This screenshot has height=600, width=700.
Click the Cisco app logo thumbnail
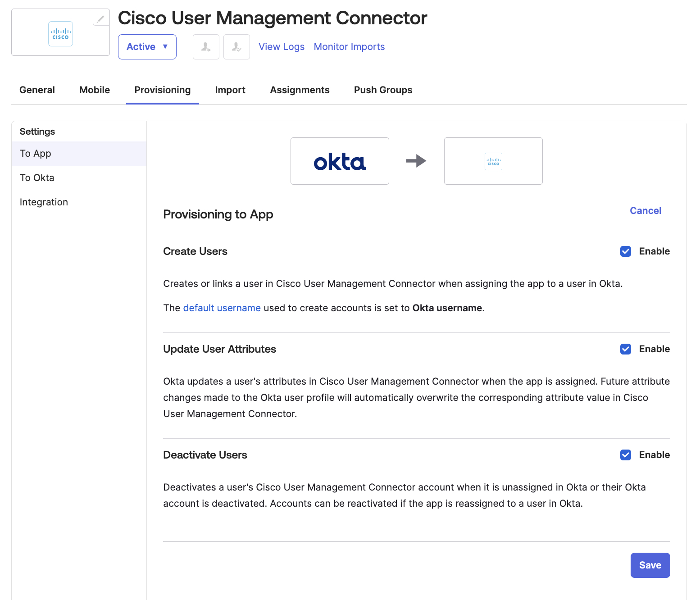60,34
